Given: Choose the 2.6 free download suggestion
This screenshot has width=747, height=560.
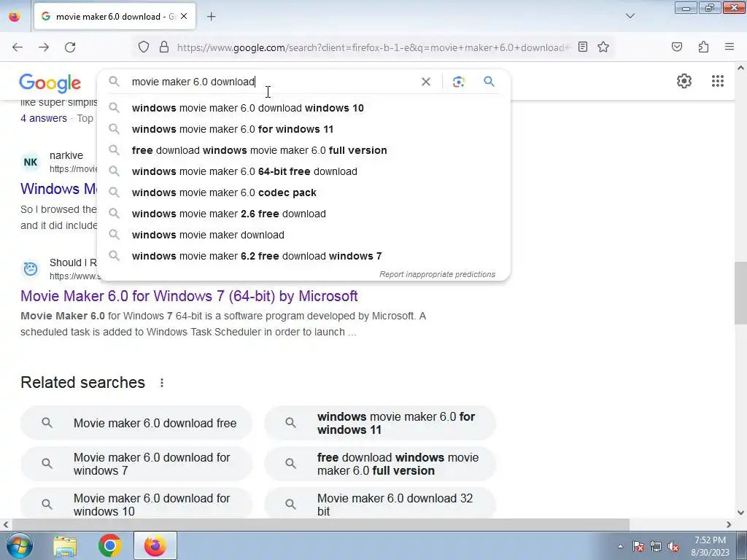Looking at the screenshot, I should tap(303, 214).
